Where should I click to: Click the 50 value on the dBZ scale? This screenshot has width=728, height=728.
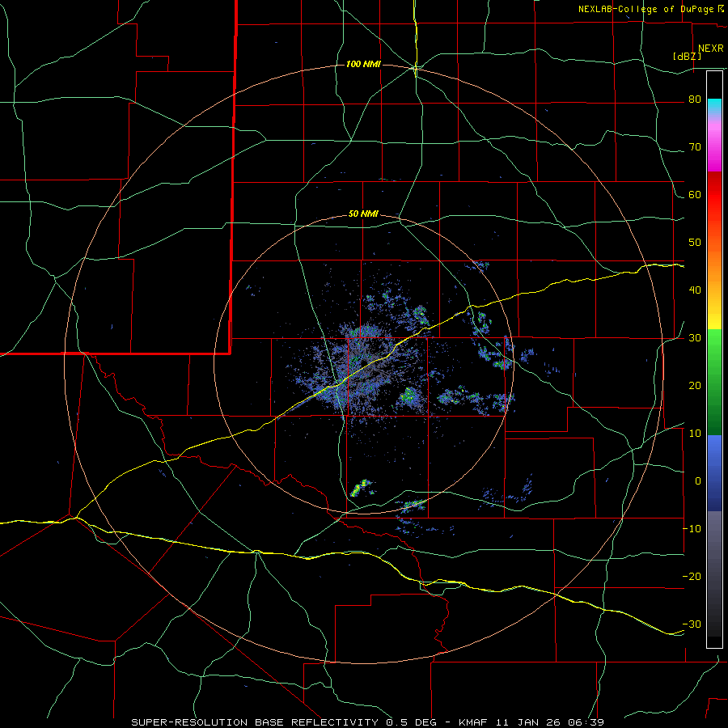coord(695,243)
